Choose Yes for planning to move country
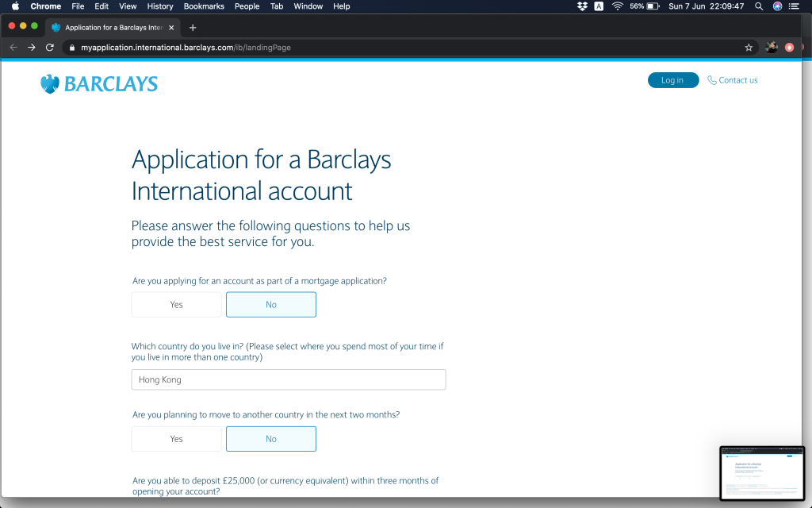 pos(176,439)
